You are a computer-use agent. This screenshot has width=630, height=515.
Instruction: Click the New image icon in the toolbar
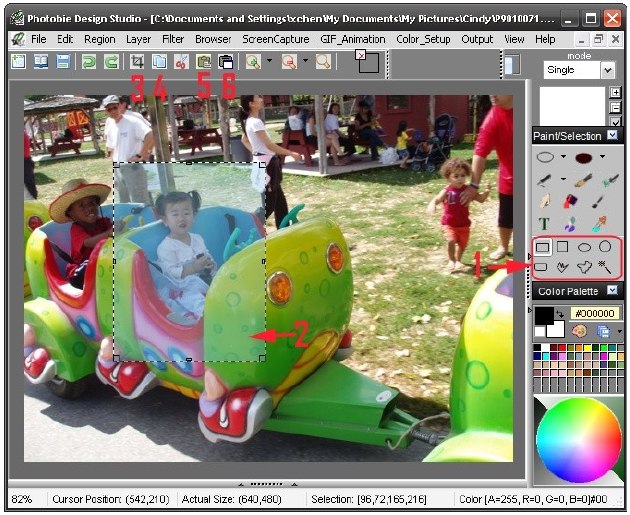coord(18,61)
